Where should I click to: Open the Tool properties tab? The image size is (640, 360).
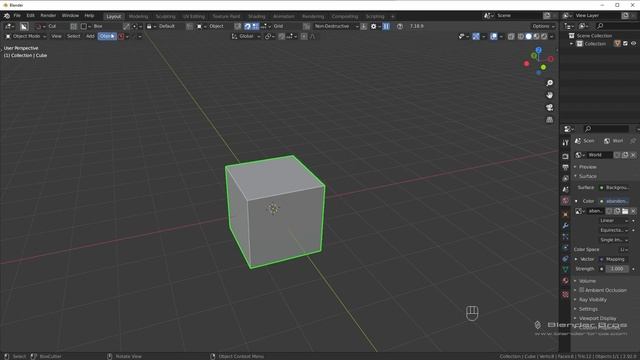tap(565, 143)
